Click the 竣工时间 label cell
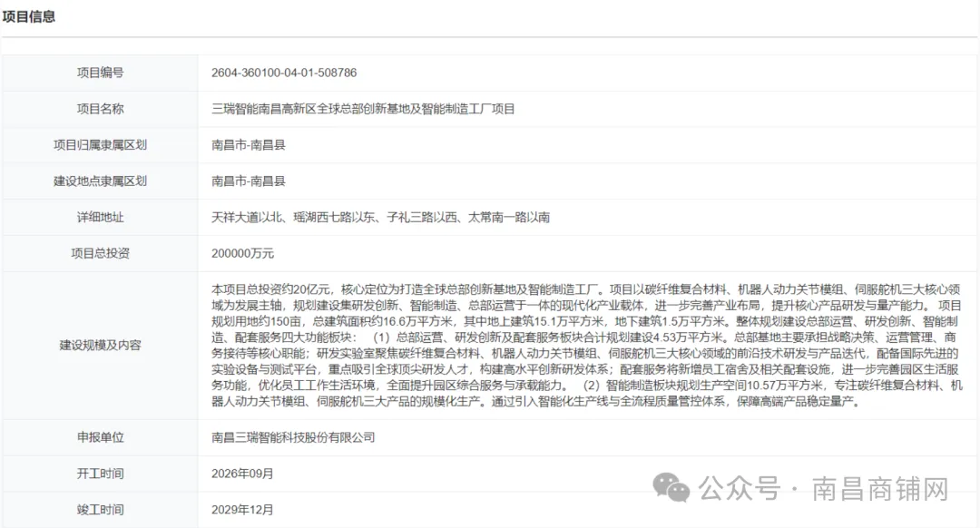 (x=100, y=510)
